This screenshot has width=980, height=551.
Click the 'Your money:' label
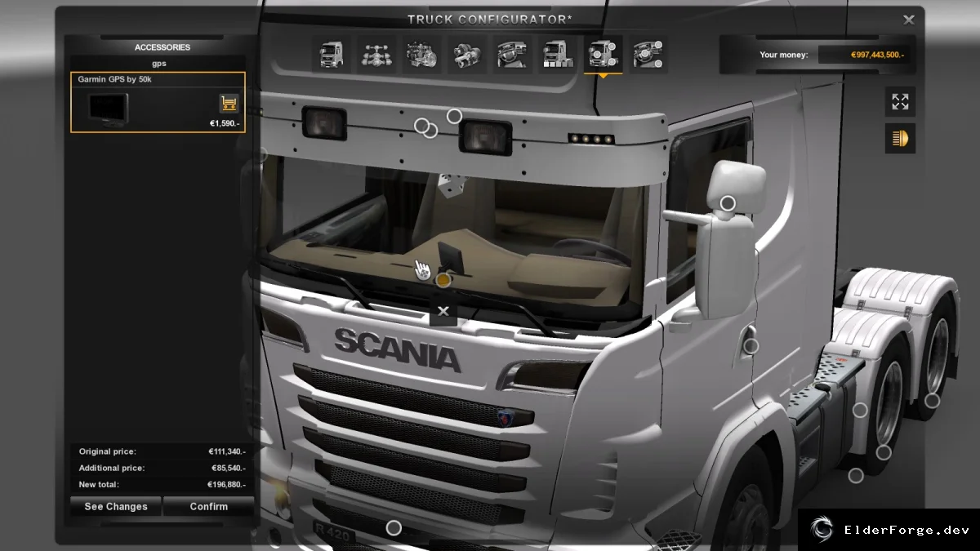783,55
